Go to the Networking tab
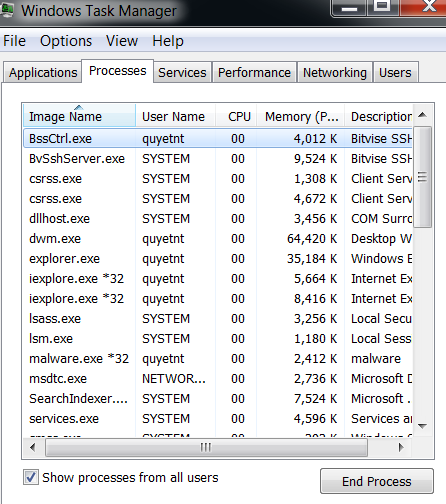Image resolution: width=446 pixels, height=504 pixels. [x=335, y=72]
